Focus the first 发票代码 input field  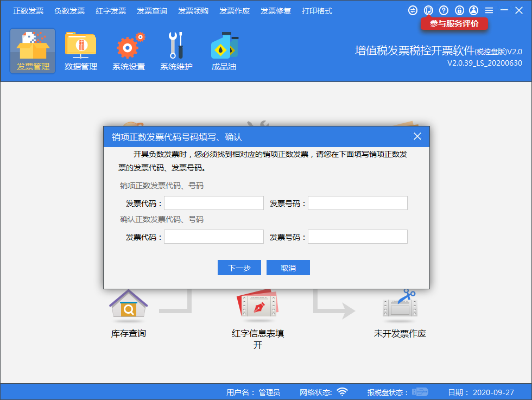tap(214, 203)
